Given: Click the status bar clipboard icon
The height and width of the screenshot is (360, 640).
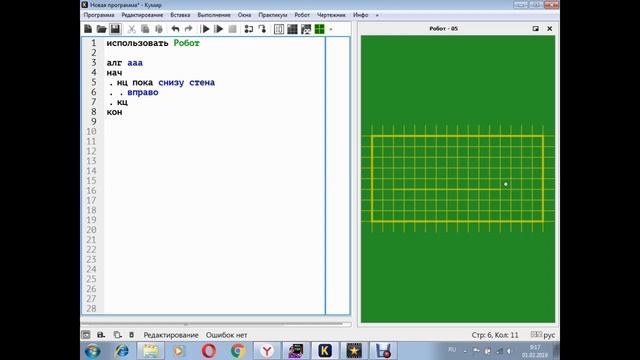Looking at the screenshot, I should (x=131, y=335).
